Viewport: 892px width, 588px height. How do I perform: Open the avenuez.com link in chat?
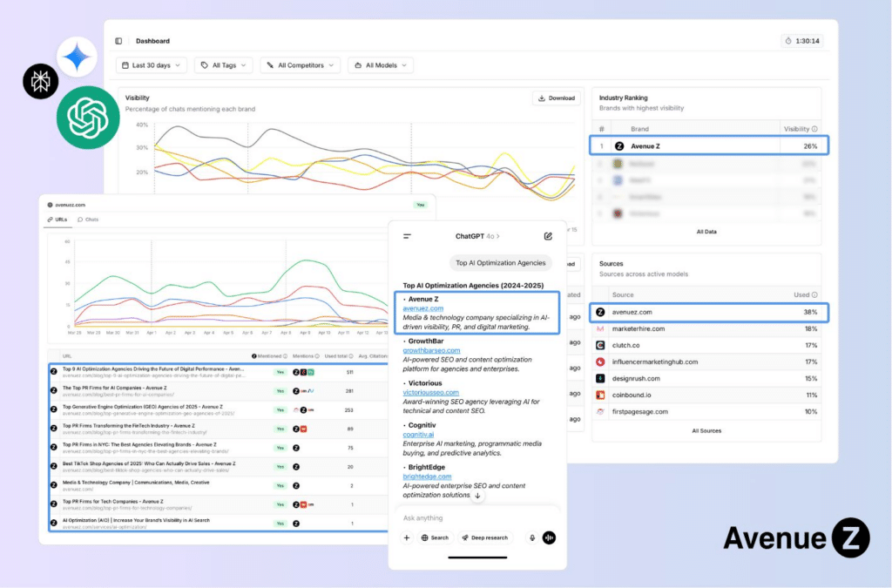pyautogui.click(x=422, y=308)
